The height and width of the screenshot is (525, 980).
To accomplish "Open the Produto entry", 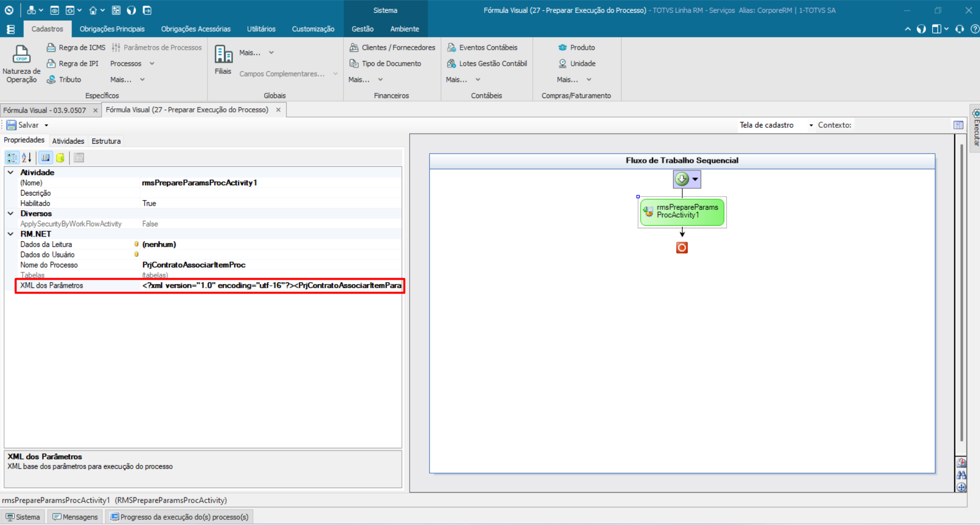I will pyautogui.click(x=577, y=47).
